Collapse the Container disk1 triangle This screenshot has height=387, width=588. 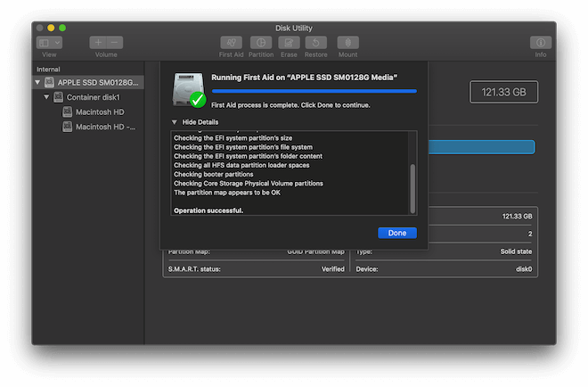tap(46, 97)
